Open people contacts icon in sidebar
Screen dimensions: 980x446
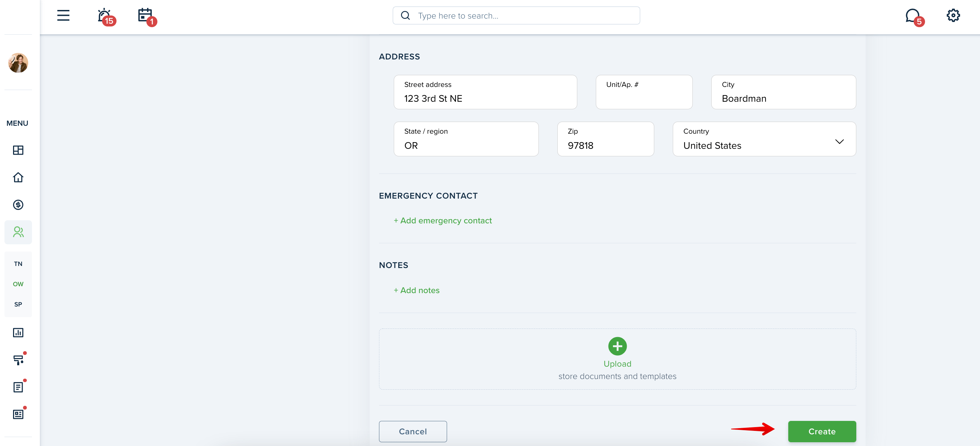[18, 232]
